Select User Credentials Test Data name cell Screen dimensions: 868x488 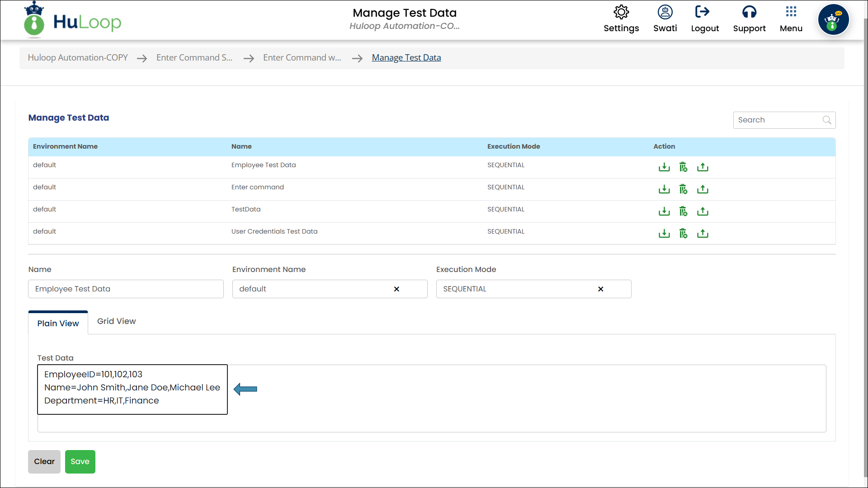[274, 231]
